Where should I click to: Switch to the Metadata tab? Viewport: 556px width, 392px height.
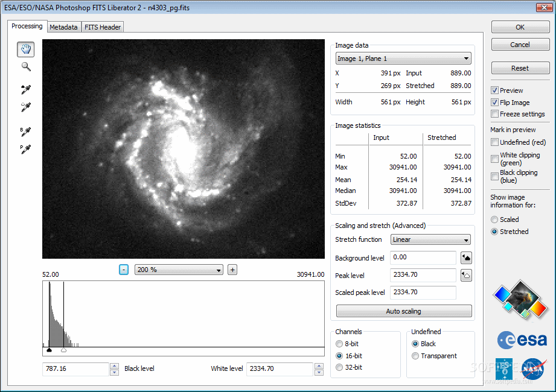click(63, 27)
